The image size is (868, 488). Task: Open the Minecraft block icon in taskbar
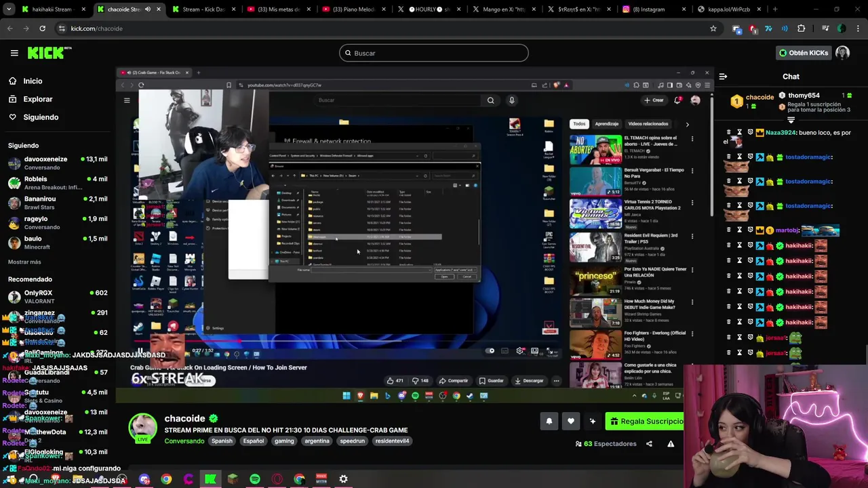(x=233, y=479)
